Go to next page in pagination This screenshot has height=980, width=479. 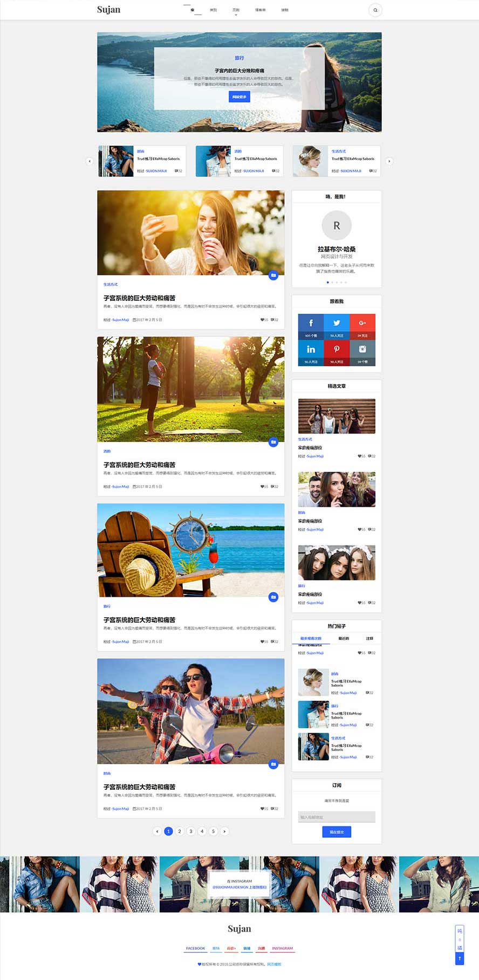pyautogui.click(x=224, y=831)
